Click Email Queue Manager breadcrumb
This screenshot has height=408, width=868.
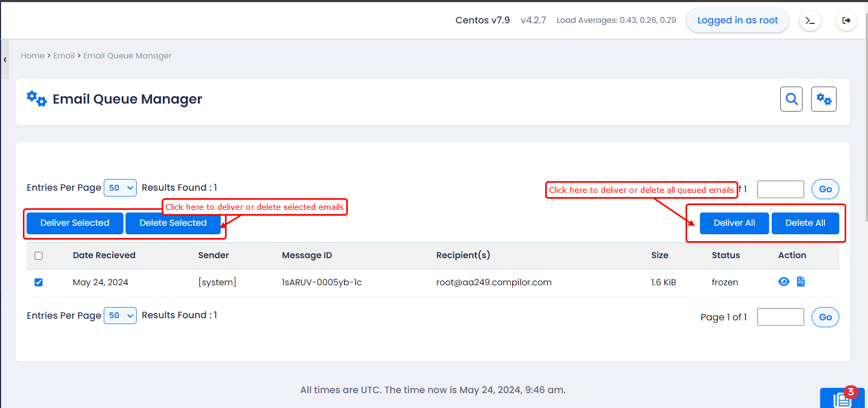click(128, 56)
